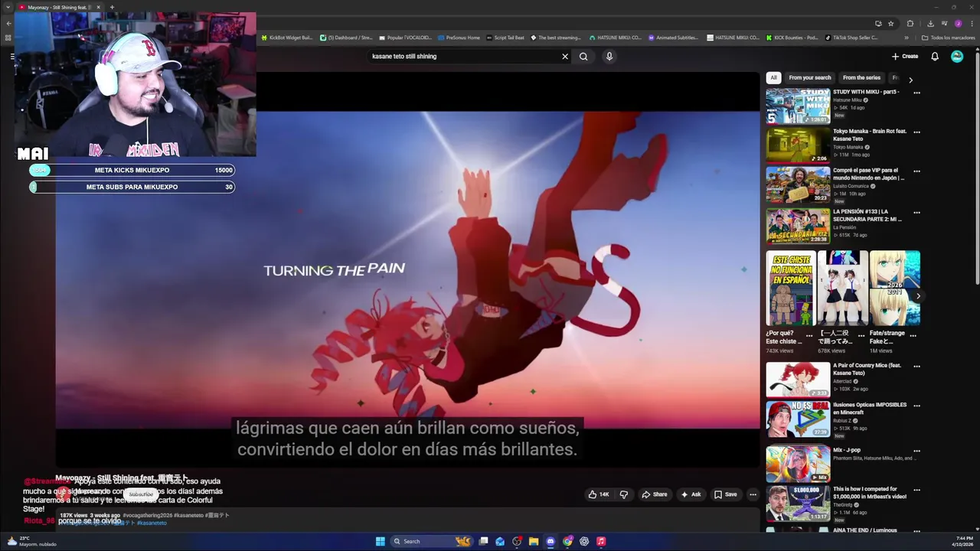Screen dimensions: 980x551
Task: Open options for Ilusiones Opticas video
Action: [916, 406]
